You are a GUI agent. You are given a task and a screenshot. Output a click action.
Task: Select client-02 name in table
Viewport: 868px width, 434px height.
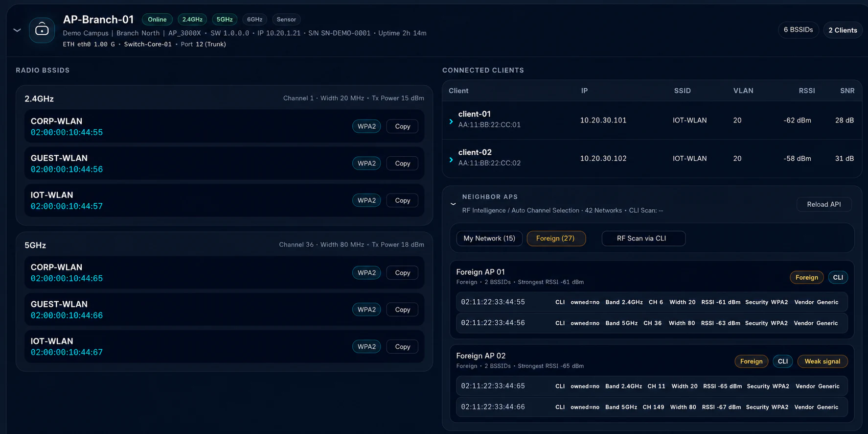click(x=475, y=152)
